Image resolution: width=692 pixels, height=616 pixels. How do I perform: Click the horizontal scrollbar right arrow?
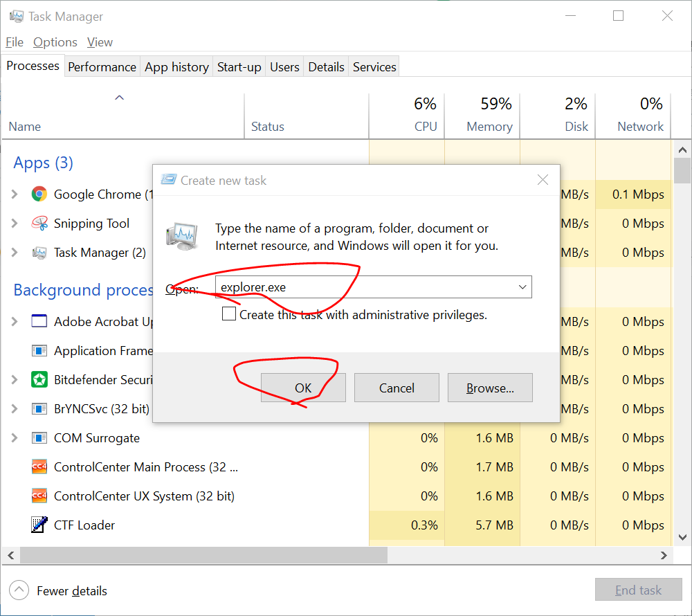point(664,555)
